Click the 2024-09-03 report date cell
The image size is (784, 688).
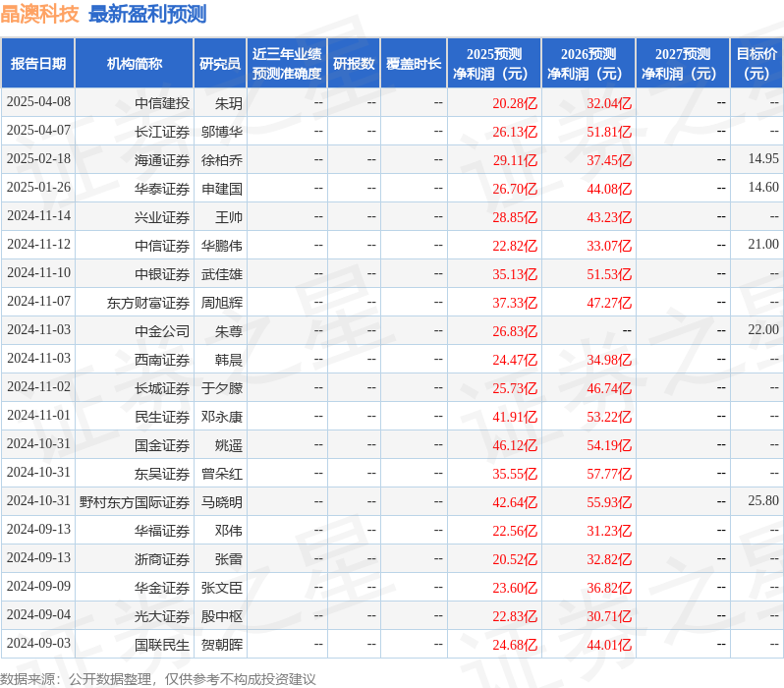coord(38,644)
